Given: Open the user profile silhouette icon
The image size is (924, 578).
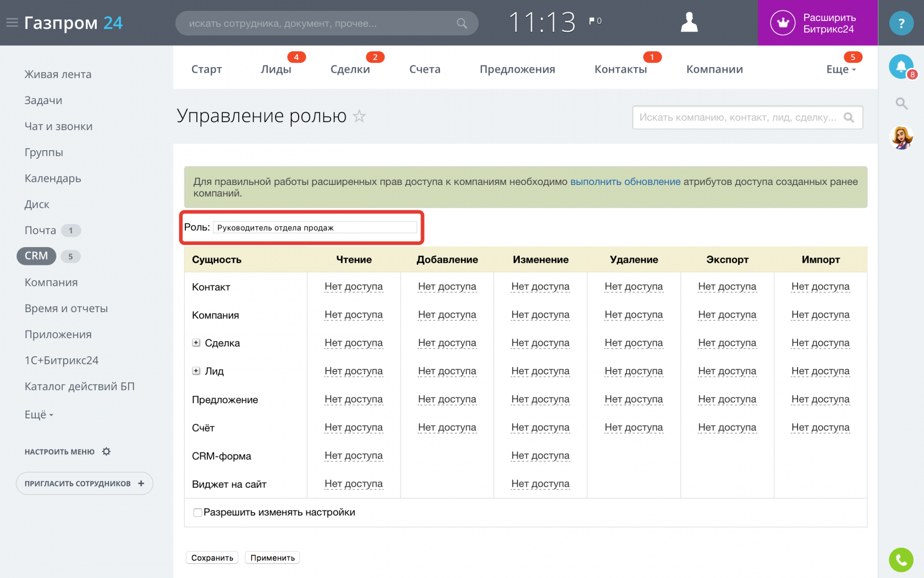Looking at the screenshot, I should [x=689, y=23].
